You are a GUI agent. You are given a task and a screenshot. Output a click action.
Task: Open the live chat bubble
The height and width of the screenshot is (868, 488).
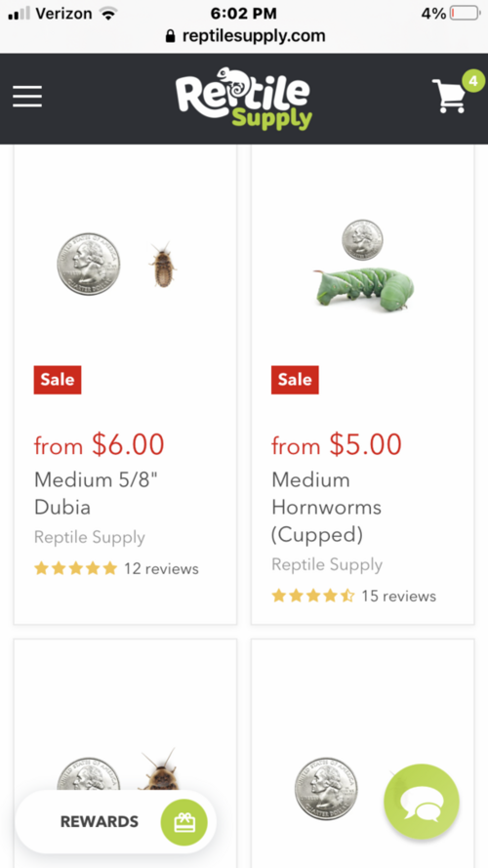[x=422, y=802]
